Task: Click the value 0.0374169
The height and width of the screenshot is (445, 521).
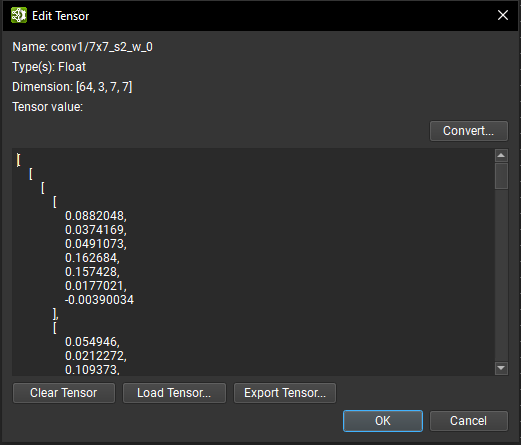Action: click(x=96, y=230)
